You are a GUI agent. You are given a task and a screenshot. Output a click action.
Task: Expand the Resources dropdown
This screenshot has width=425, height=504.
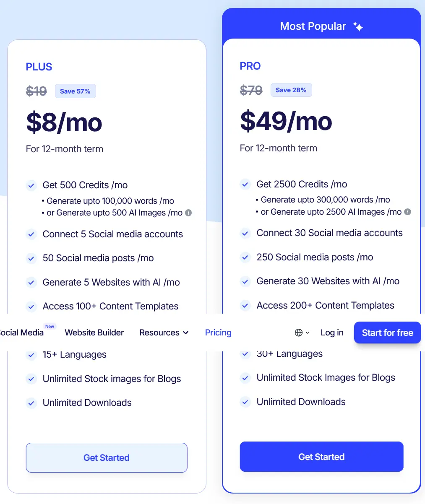point(164,333)
